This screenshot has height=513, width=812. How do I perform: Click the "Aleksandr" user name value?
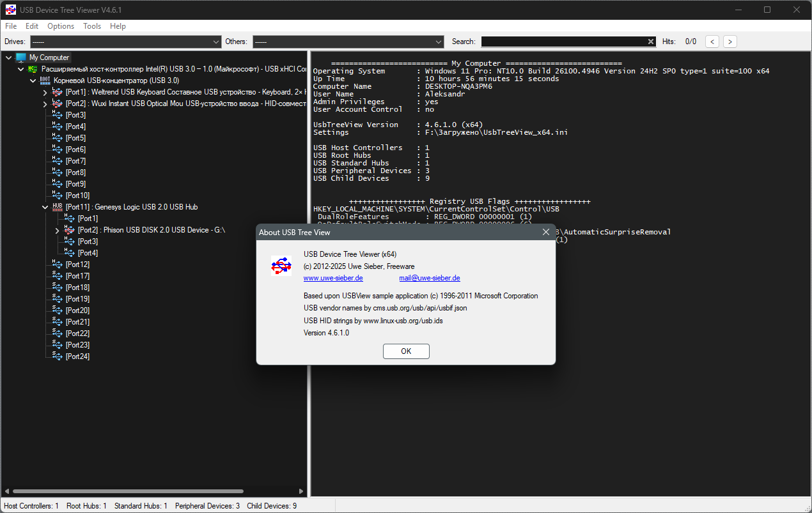446,94
